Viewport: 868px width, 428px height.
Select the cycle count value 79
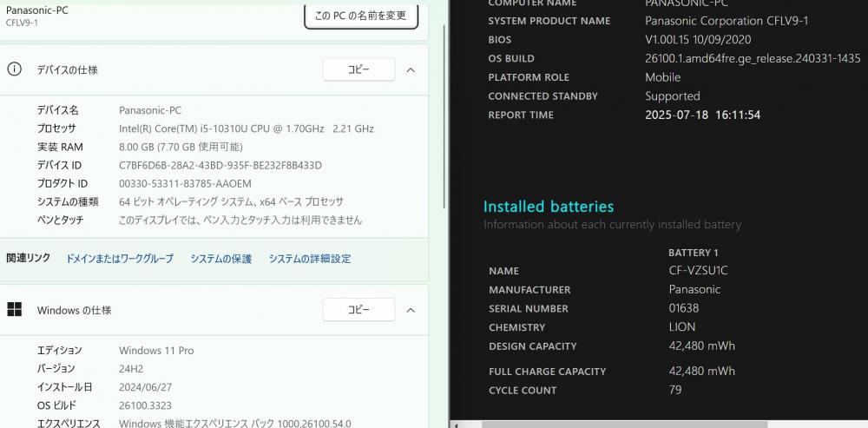674,390
